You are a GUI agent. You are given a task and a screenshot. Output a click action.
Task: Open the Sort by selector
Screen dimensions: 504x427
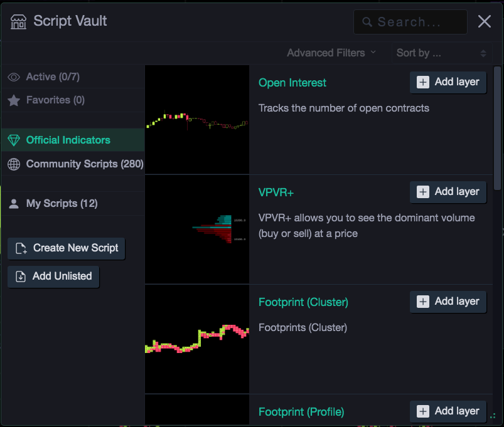442,53
